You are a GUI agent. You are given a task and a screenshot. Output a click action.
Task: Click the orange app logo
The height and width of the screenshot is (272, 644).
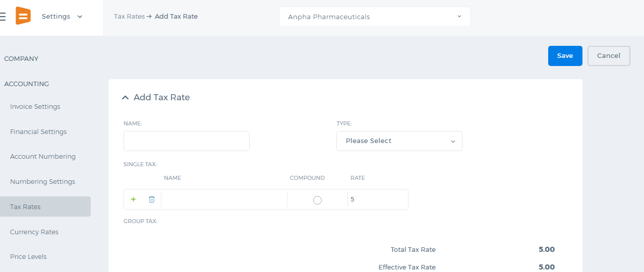pos(23,16)
